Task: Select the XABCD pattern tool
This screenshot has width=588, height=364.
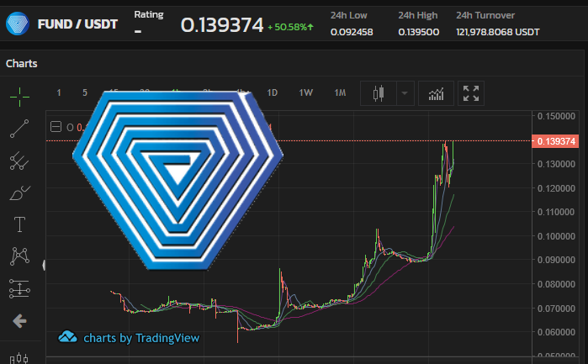Action: pos(19,256)
